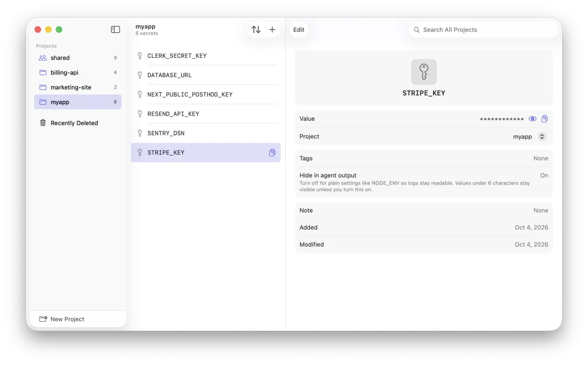The height and width of the screenshot is (365, 588).
Task: Click the New Project folder icon
Action: pos(43,319)
